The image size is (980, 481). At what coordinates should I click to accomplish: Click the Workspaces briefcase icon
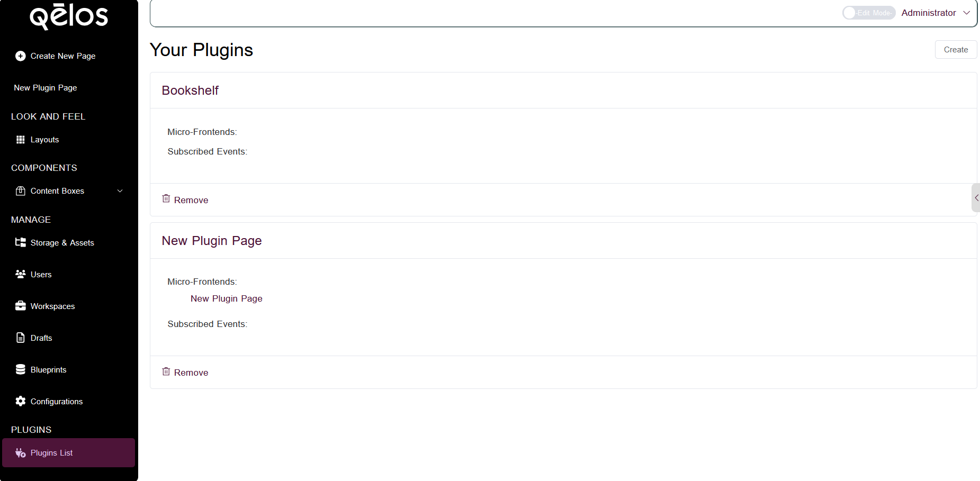(21, 306)
